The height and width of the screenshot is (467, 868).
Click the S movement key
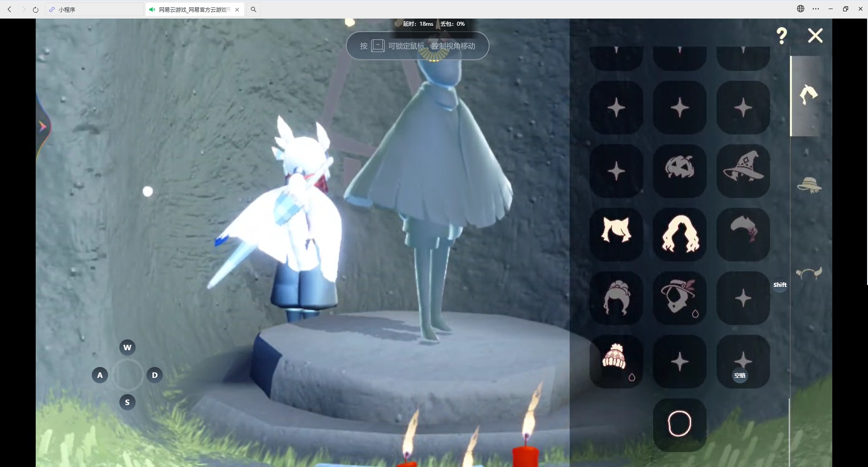point(127,402)
